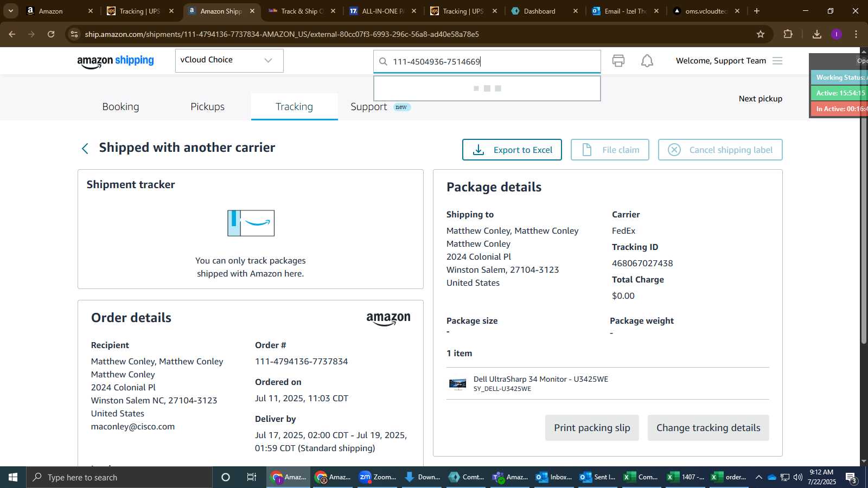The height and width of the screenshot is (488, 868).
Task: Click the Dell UltraSharp 34 Monitor item name
Action: pos(540,379)
